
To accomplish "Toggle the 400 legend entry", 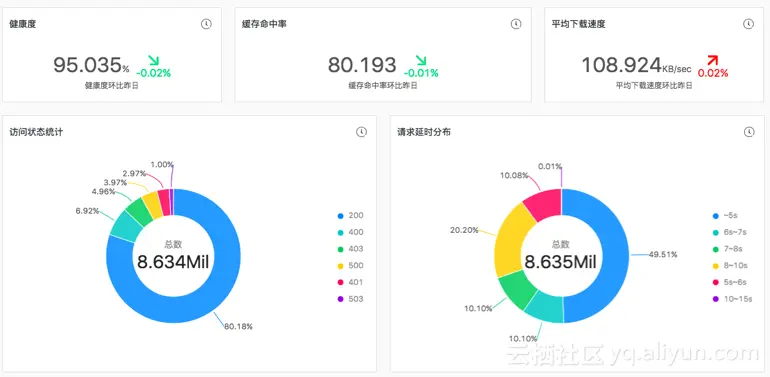I will [x=350, y=232].
